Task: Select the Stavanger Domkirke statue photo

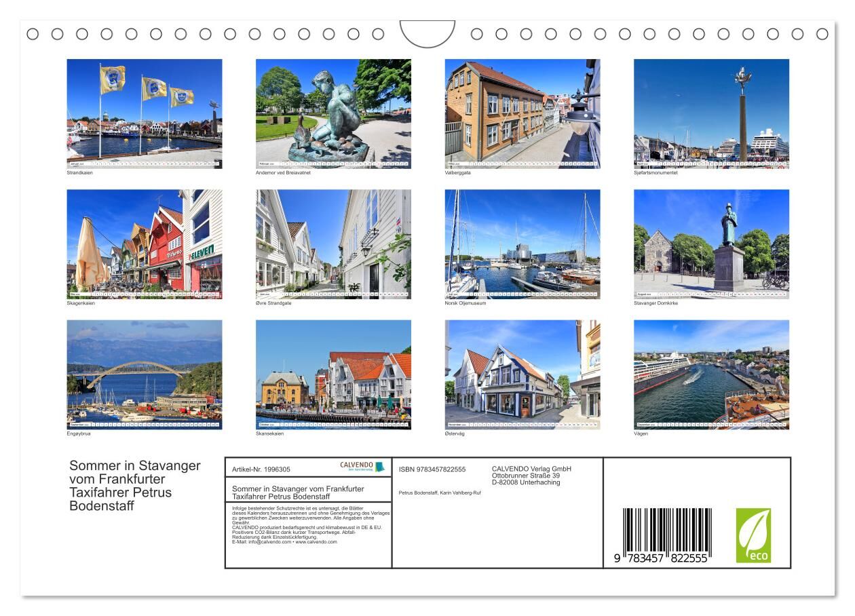Action: tap(711, 244)
